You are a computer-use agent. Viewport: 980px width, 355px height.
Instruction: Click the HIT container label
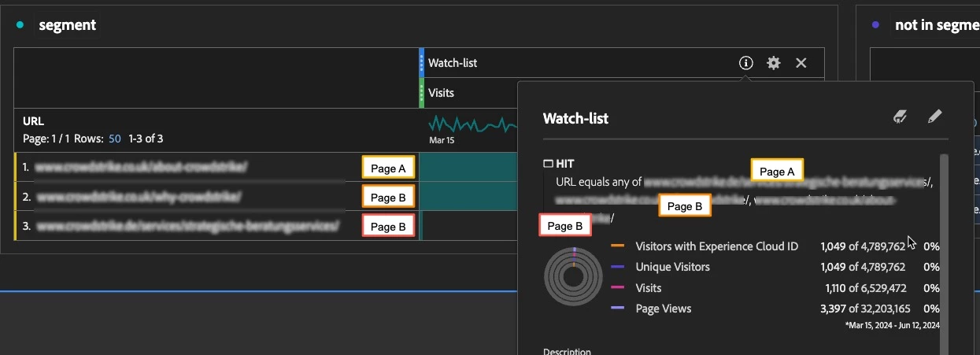pos(565,164)
